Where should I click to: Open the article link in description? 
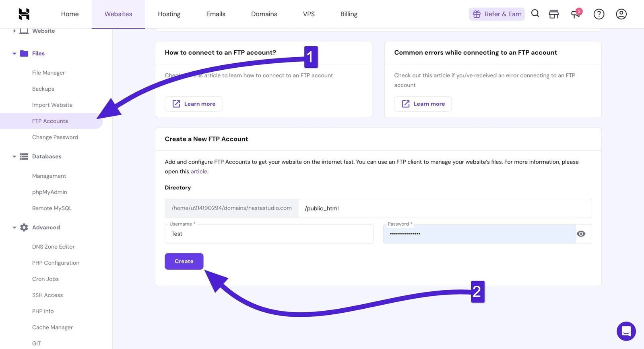click(x=199, y=172)
